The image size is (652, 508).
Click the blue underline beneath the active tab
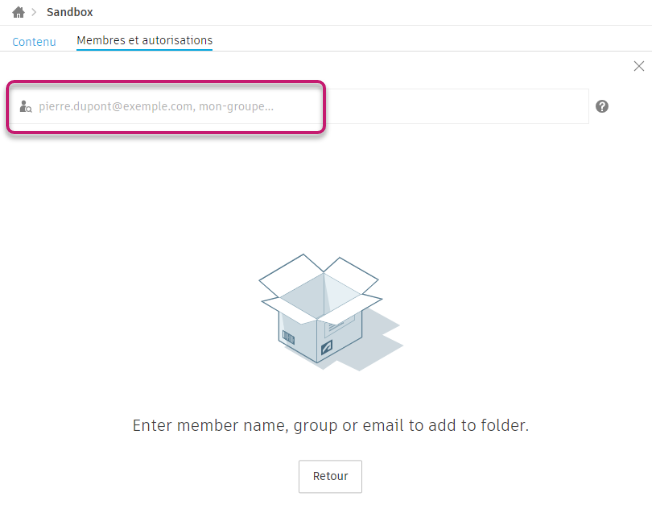coord(144,50)
